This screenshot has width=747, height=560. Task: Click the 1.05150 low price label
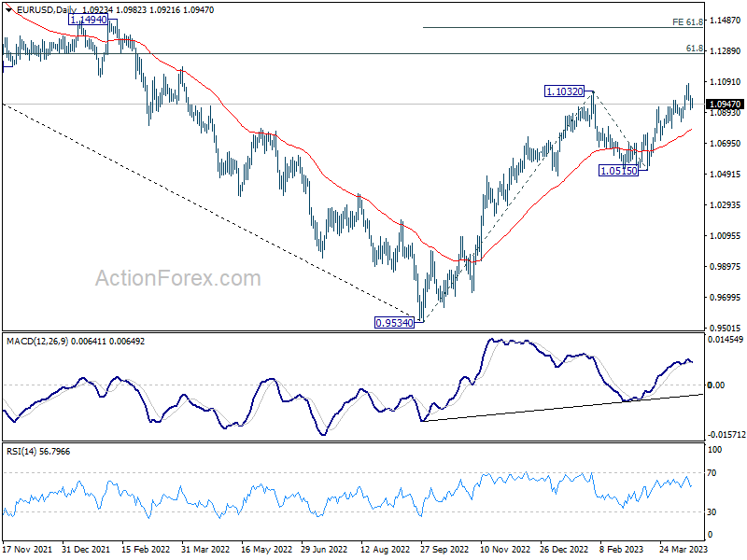pyautogui.click(x=618, y=171)
